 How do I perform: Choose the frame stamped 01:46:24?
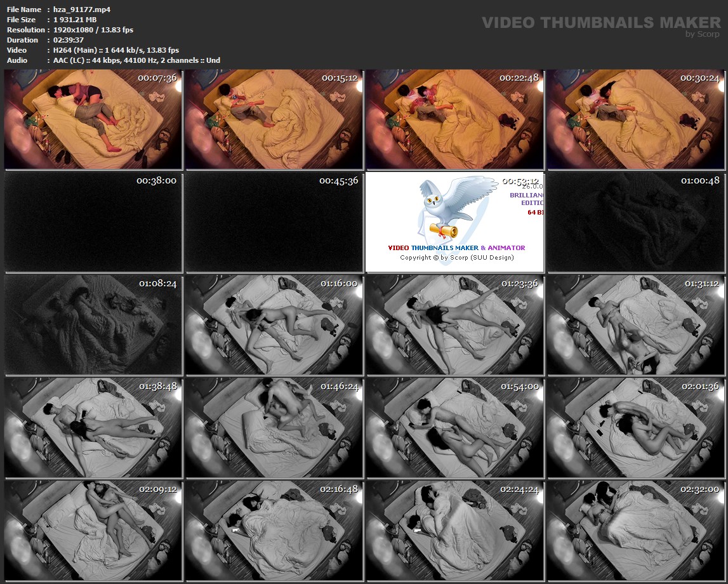pyautogui.click(x=274, y=428)
